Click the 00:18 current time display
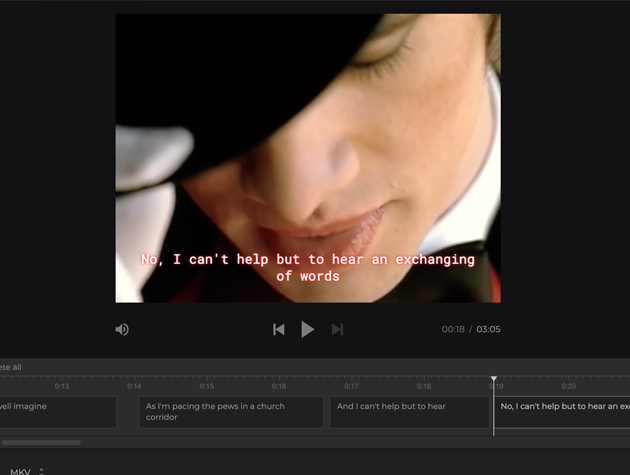Image resolution: width=630 pixels, height=475 pixels. (452, 329)
